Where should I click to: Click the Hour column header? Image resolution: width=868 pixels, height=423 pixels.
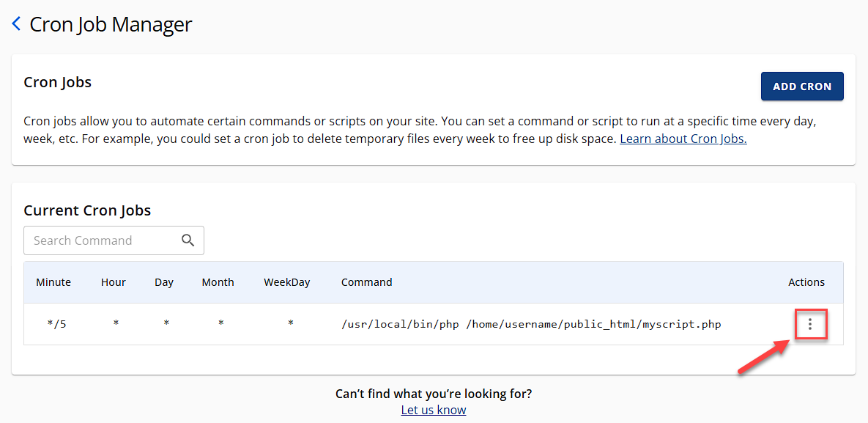(114, 282)
